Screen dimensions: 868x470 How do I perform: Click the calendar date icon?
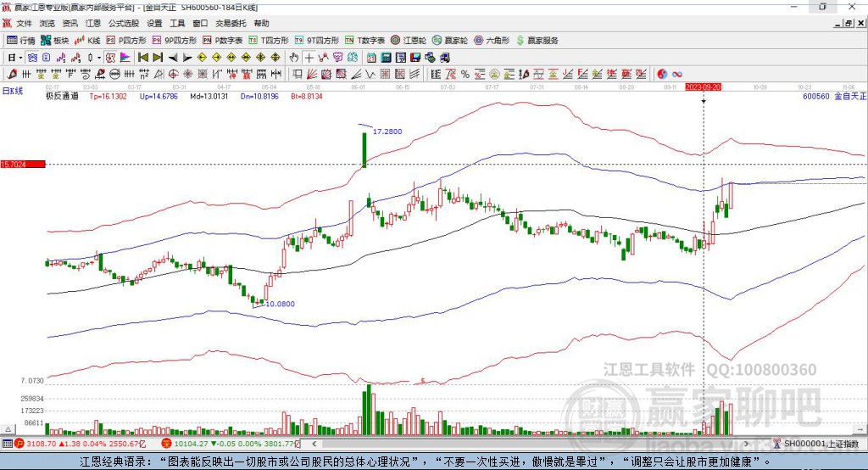click(x=371, y=58)
